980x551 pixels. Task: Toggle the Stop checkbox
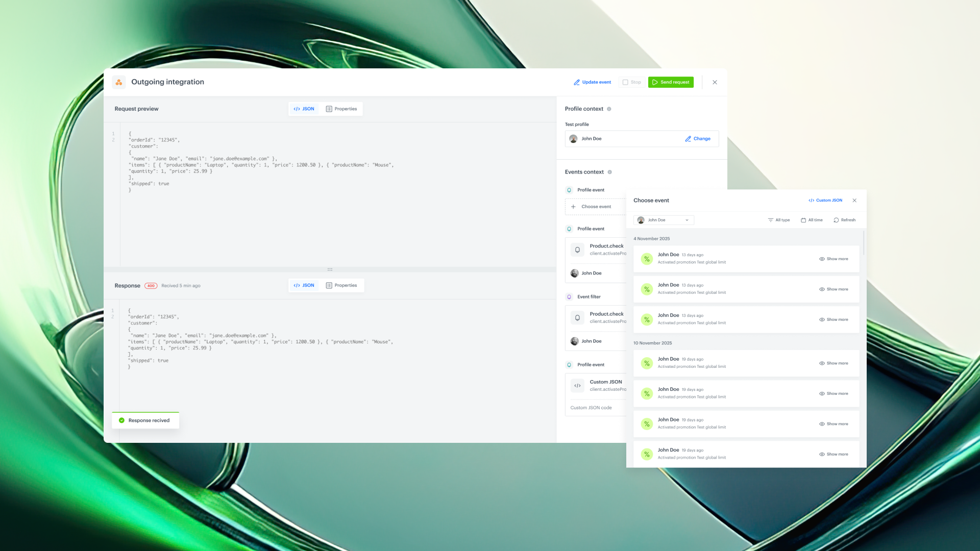tap(625, 82)
